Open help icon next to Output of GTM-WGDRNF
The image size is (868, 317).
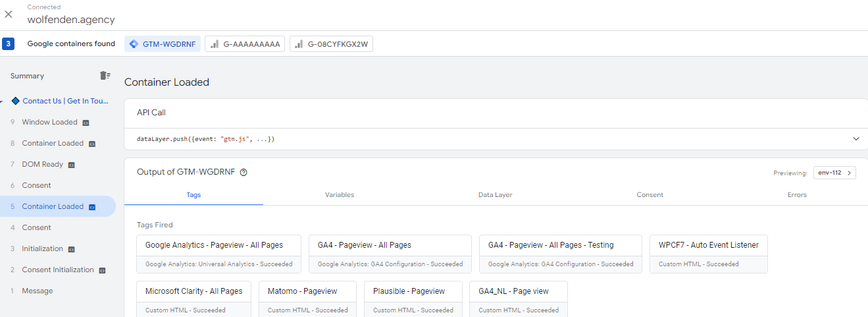point(243,172)
